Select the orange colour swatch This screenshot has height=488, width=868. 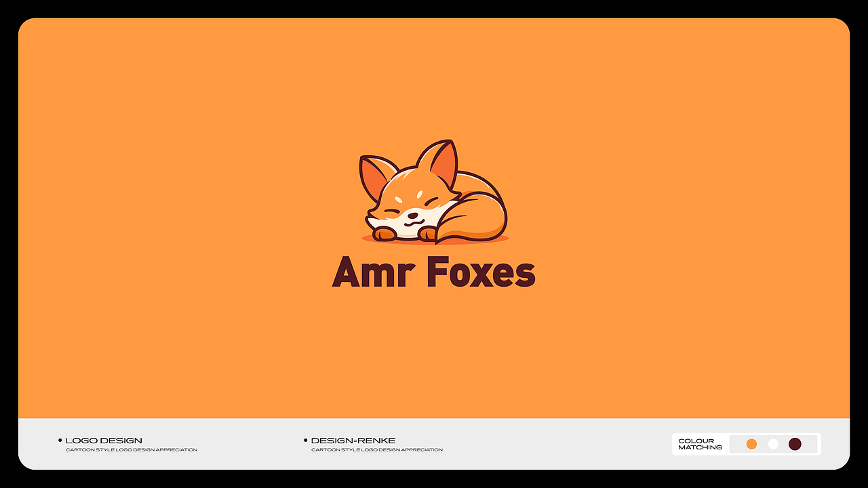pos(751,444)
